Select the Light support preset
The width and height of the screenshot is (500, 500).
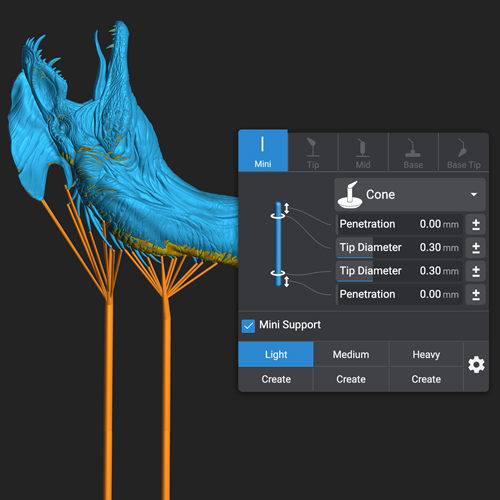click(x=276, y=354)
